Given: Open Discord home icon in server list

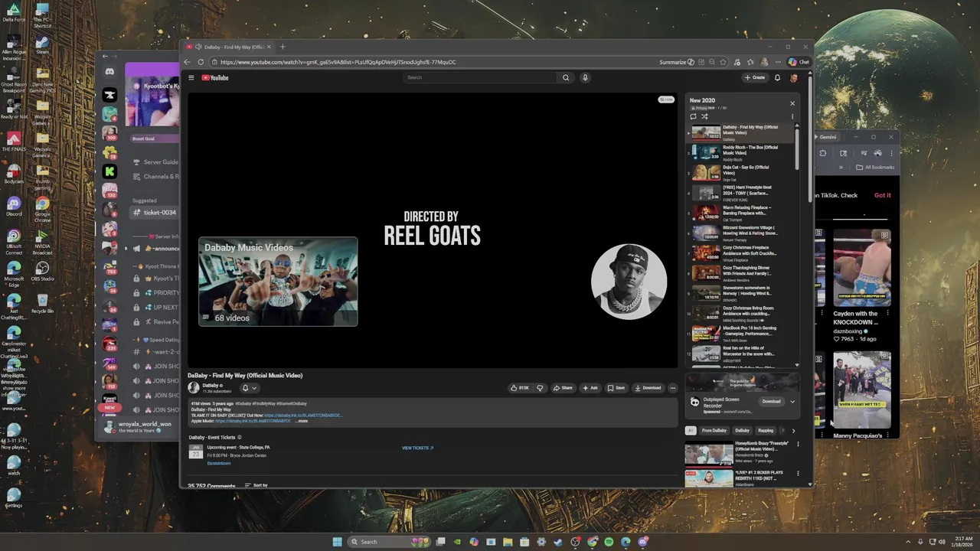Looking at the screenshot, I should [109, 71].
